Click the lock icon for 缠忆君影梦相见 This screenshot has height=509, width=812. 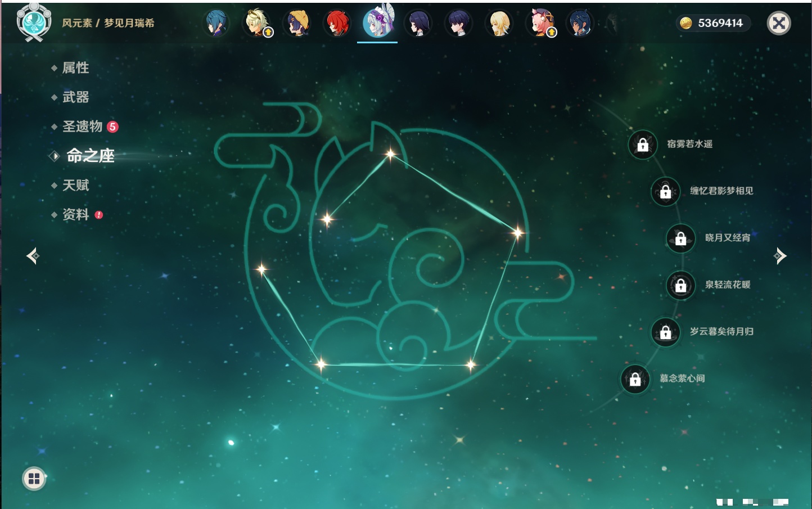coord(666,191)
